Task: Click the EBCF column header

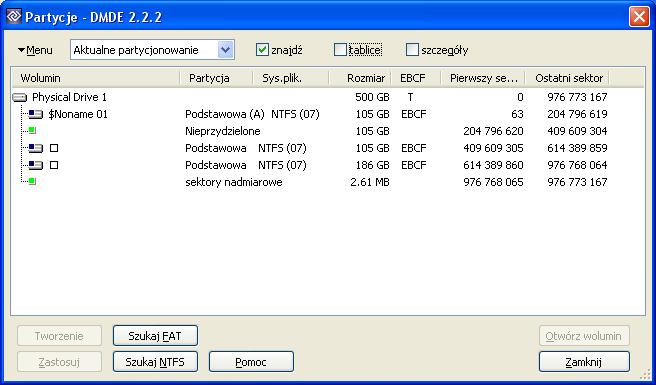Action: click(416, 78)
